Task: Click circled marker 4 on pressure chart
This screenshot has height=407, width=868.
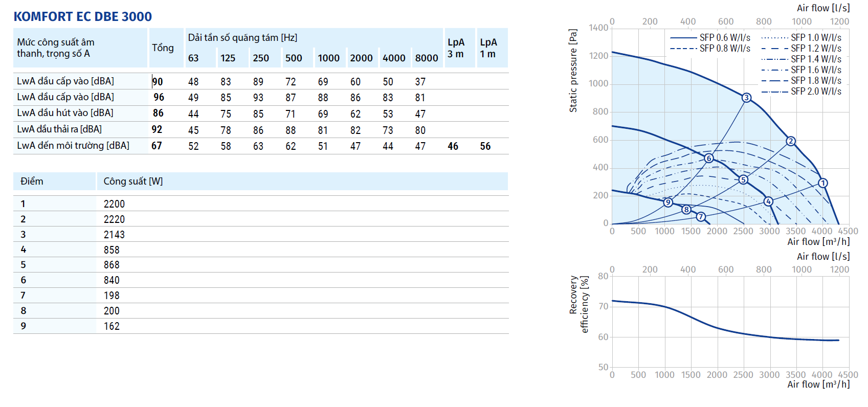Action: (x=768, y=201)
